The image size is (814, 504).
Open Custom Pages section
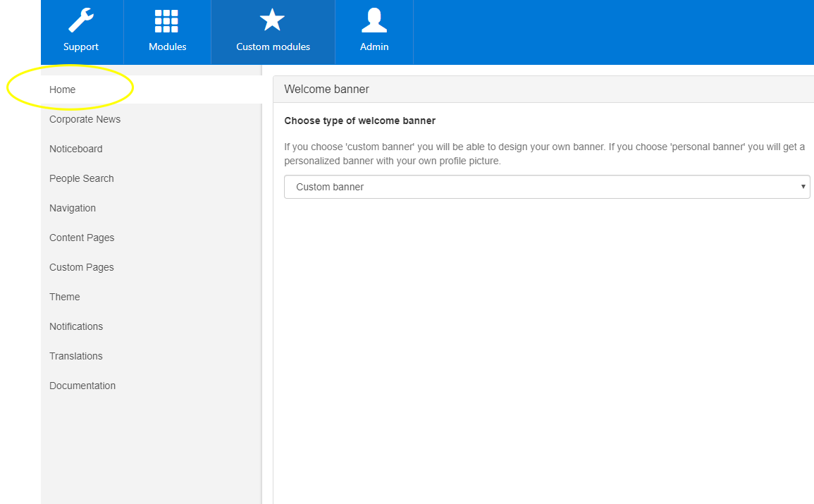81,267
